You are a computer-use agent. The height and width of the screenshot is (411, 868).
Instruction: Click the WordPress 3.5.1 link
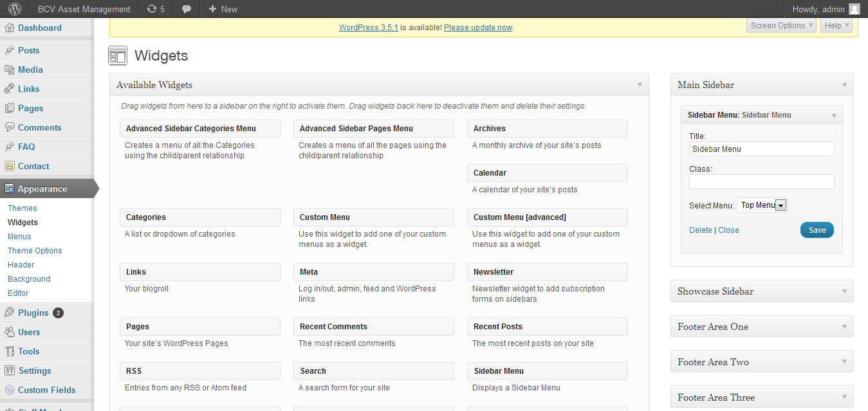(x=369, y=28)
